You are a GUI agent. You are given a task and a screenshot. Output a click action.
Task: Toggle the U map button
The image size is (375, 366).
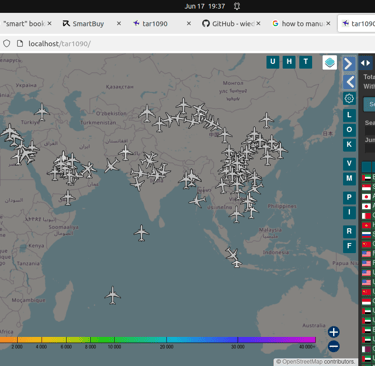click(273, 62)
